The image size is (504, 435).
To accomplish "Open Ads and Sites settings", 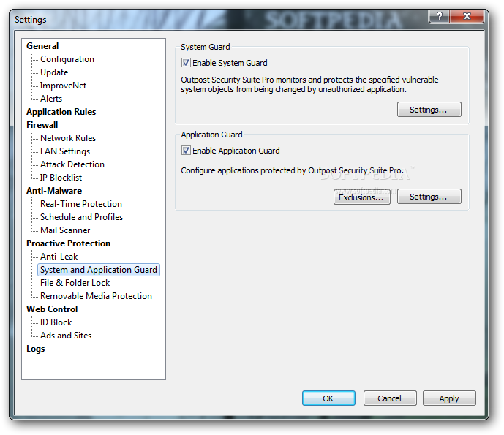I will click(x=66, y=336).
